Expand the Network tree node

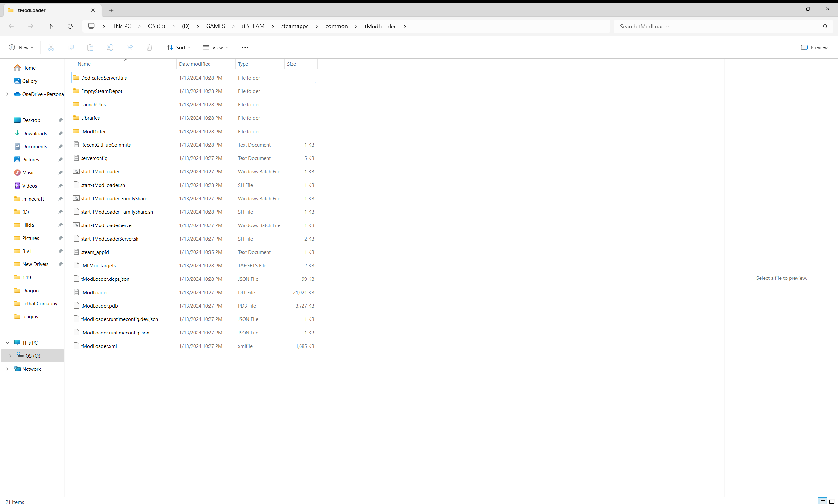(7, 369)
